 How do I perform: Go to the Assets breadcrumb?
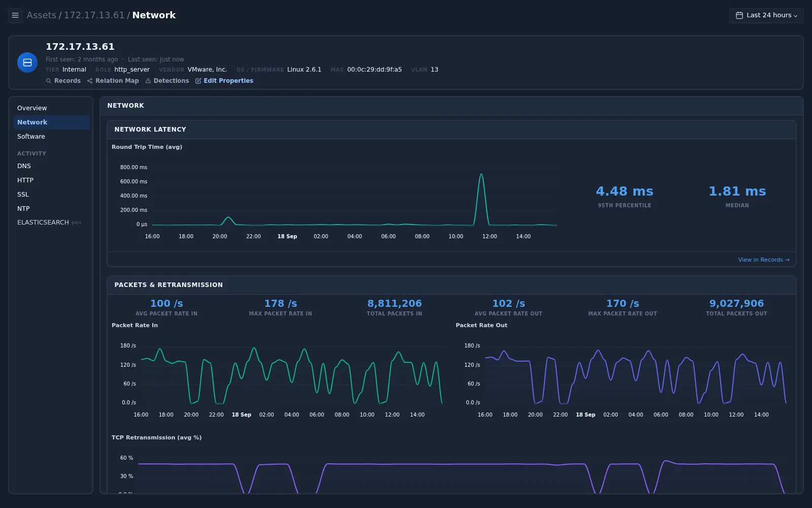pyautogui.click(x=42, y=15)
